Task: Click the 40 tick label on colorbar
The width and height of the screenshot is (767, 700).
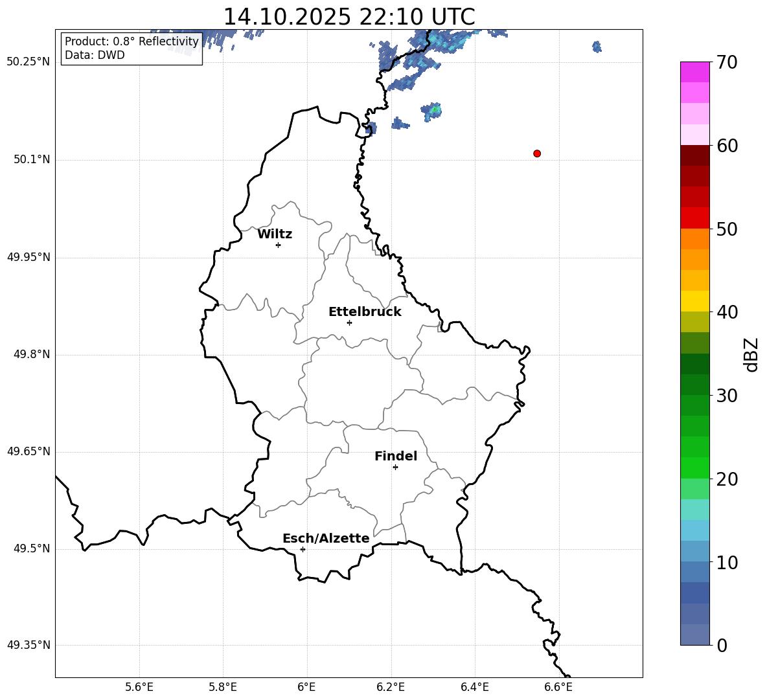Action: (727, 312)
